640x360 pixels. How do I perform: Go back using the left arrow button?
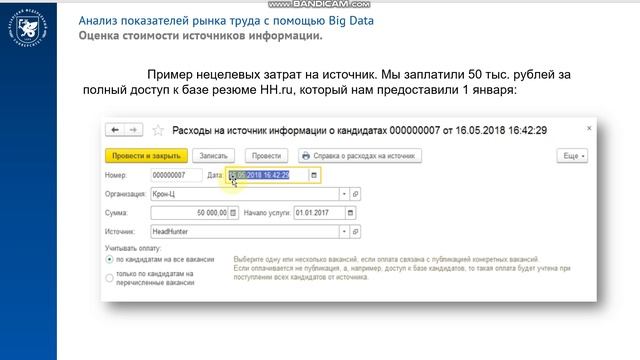click(x=115, y=130)
